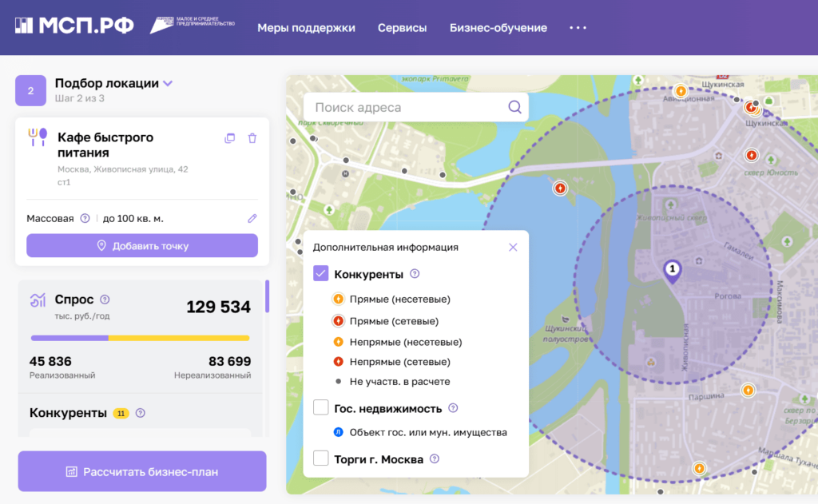Click the Поиск адреса search field
Screen dimensions: 818x504
tap(407, 107)
